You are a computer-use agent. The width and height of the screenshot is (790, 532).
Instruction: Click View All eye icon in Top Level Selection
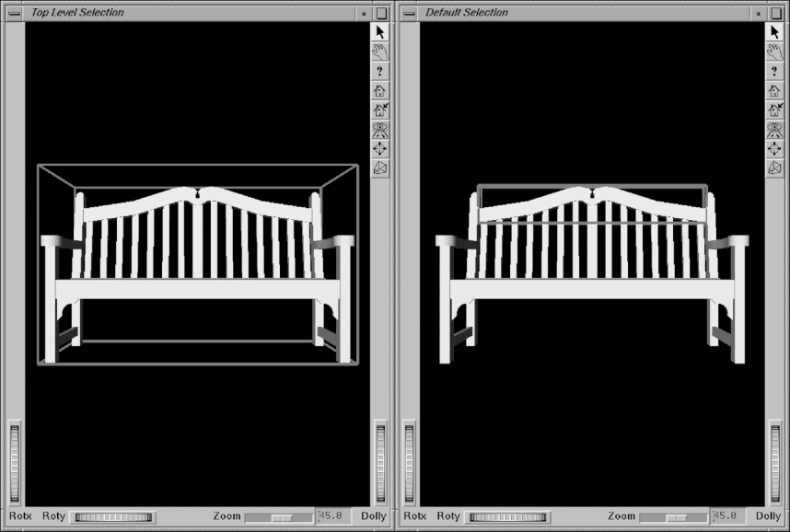click(380, 130)
